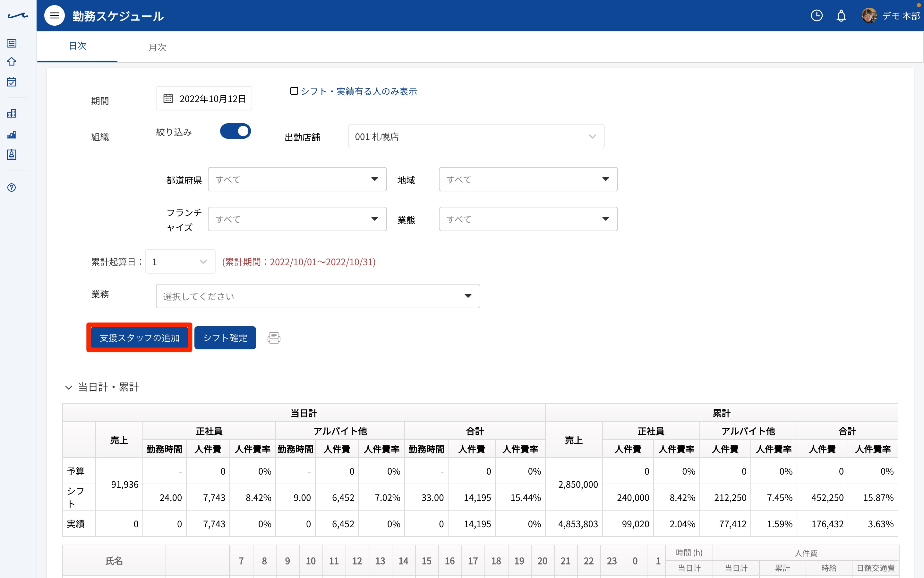Screen dimensions: 924x578
Task: Open the 累計起算日 dropdown
Action: [x=180, y=261]
